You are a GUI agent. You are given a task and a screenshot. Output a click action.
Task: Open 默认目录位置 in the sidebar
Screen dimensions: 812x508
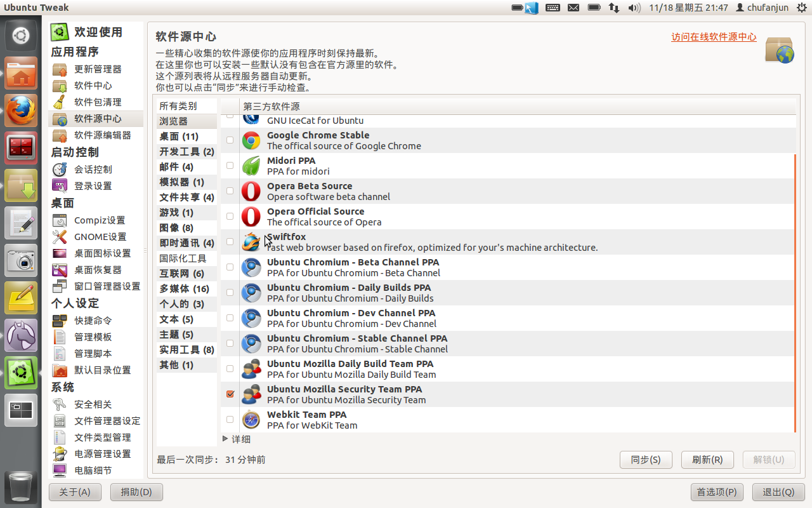click(96, 370)
